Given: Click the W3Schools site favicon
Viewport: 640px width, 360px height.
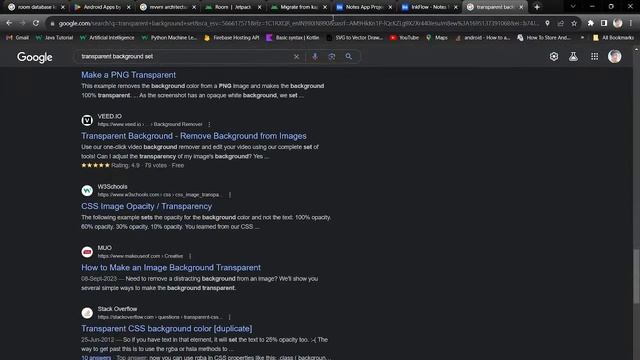Looking at the screenshot, I should point(87,191).
